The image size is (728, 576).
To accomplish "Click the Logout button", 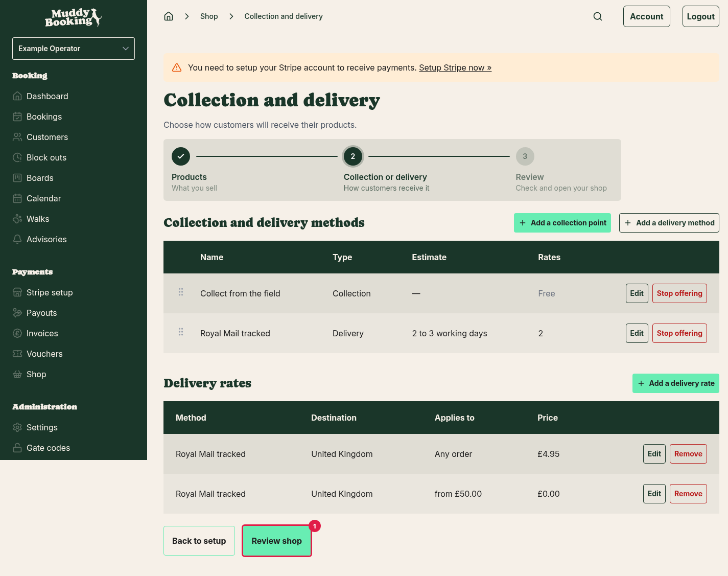I will point(701,16).
